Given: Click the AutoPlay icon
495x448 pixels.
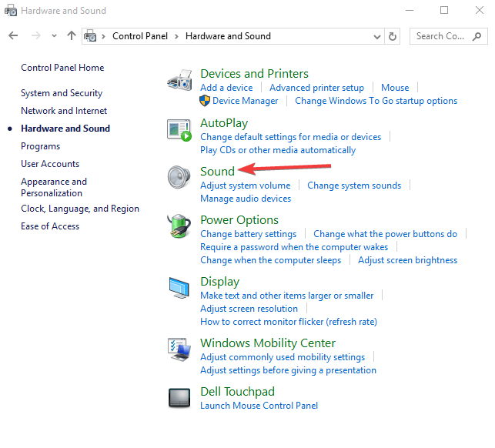Looking at the screenshot, I should tap(179, 130).
